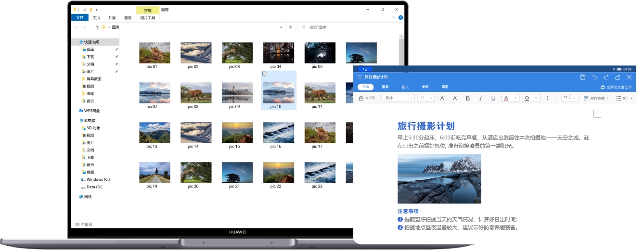Image resolution: width=644 pixels, height=250 pixels.
Task: Uncheck the checkbox on pic 10
Action: click(264, 73)
